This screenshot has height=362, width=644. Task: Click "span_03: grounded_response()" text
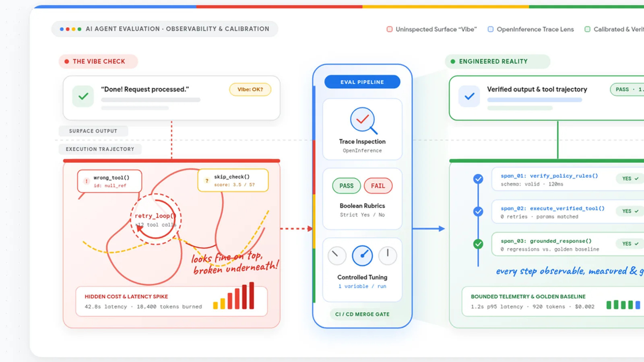(x=546, y=241)
